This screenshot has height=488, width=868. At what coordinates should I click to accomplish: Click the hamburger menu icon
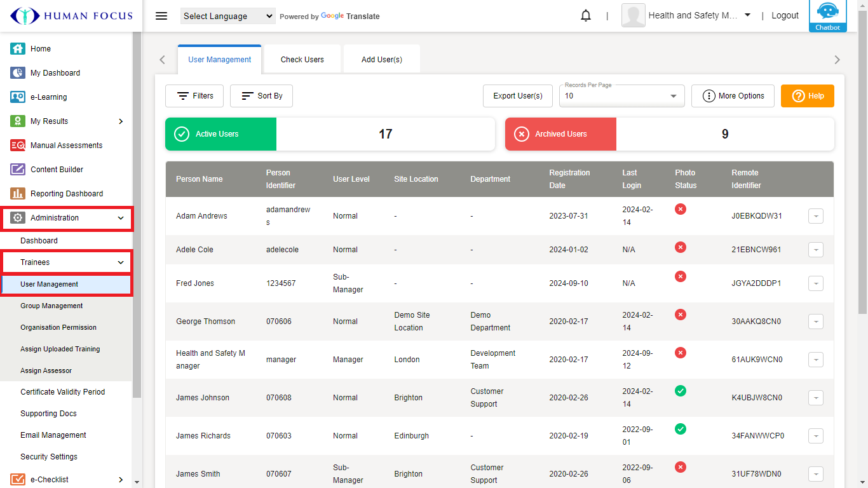[x=161, y=16]
